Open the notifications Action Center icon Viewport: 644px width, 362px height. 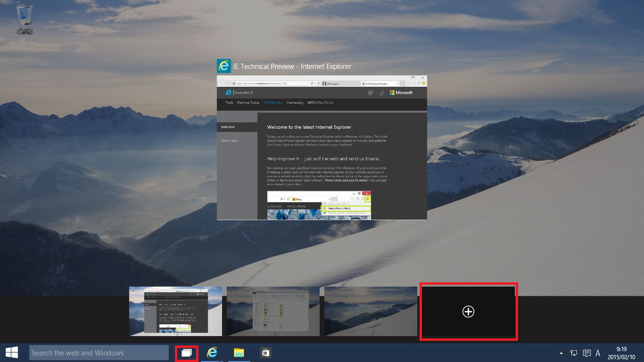587,353
